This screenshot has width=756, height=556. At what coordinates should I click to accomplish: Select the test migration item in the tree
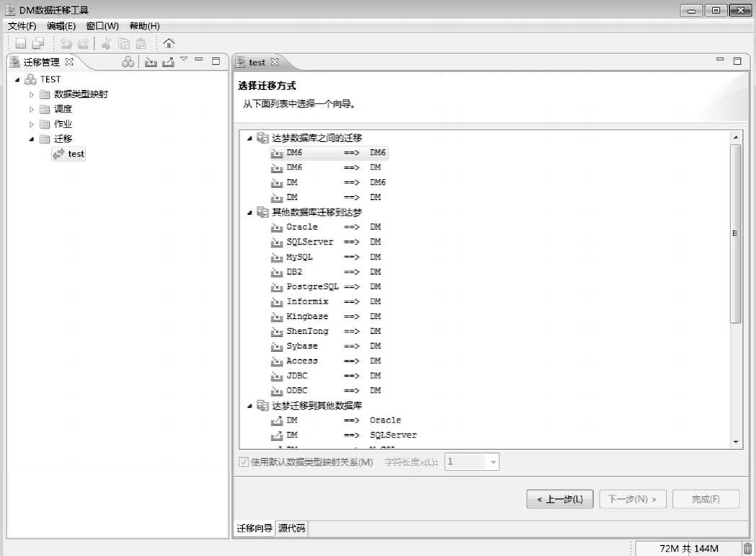pos(76,154)
